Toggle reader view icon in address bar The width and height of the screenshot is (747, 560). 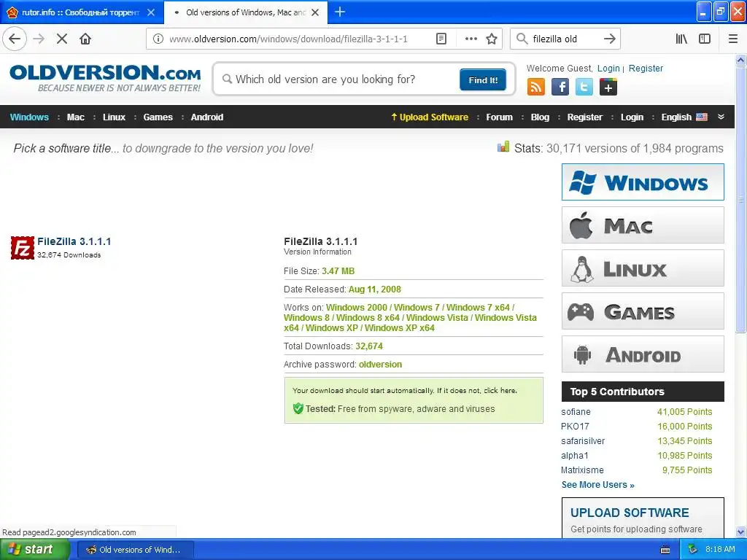point(441,39)
